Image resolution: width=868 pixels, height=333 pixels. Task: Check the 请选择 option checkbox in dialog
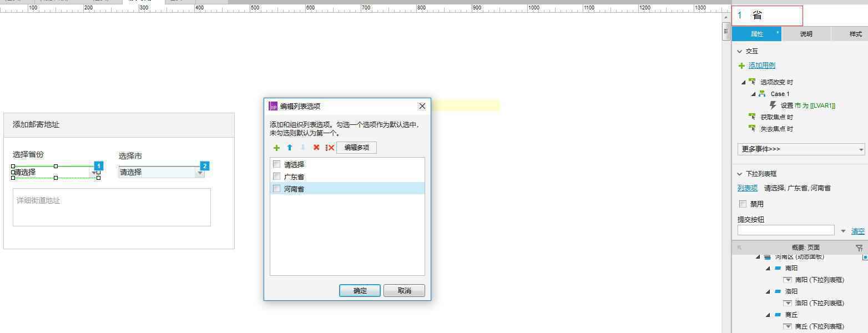(276, 164)
